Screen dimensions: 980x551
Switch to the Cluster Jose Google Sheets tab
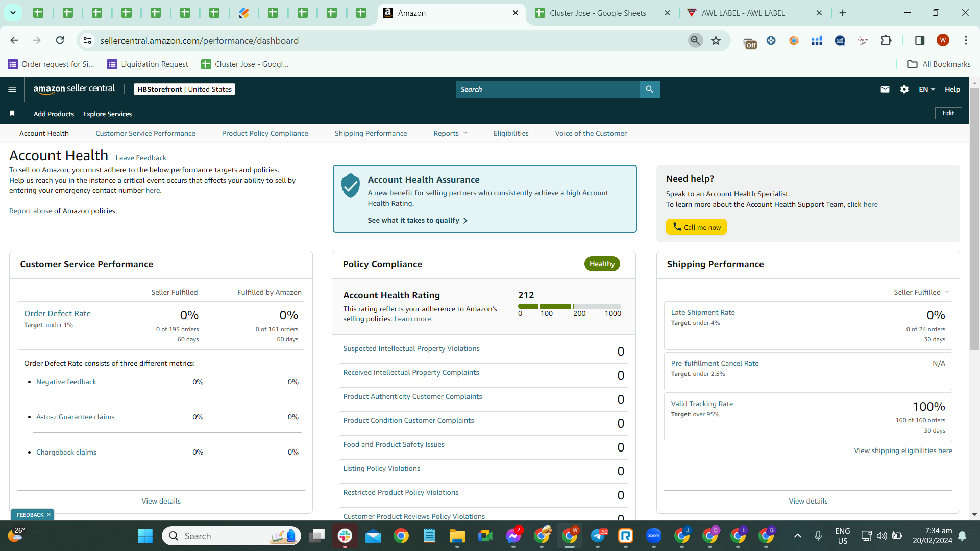(597, 13)
